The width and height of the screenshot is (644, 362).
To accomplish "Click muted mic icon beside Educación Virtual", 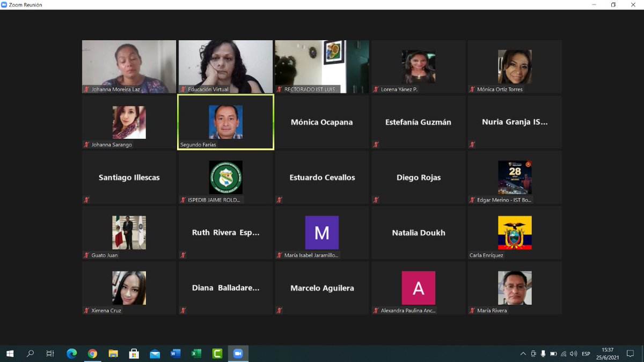I will pos(183,90).
